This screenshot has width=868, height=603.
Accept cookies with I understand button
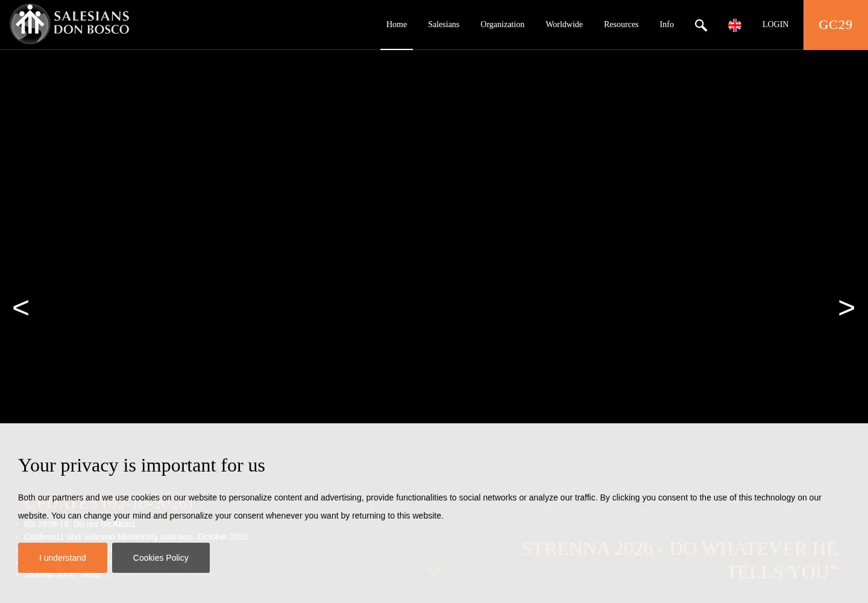point(63,558)
